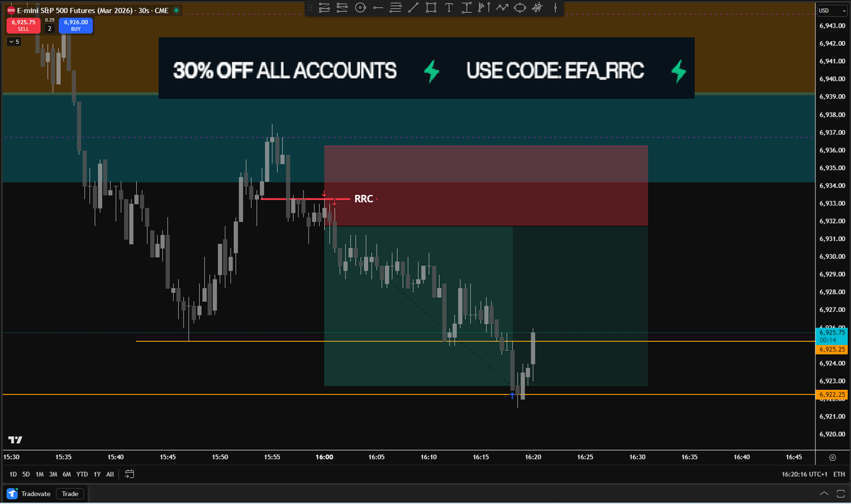Click the S&P 500 symbol logo

11,11
